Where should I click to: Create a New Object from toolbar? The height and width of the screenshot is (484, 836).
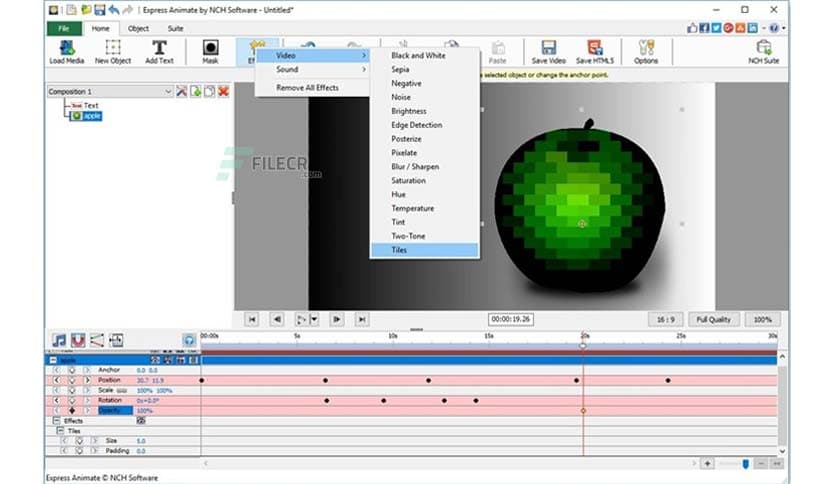coord(112,52)
